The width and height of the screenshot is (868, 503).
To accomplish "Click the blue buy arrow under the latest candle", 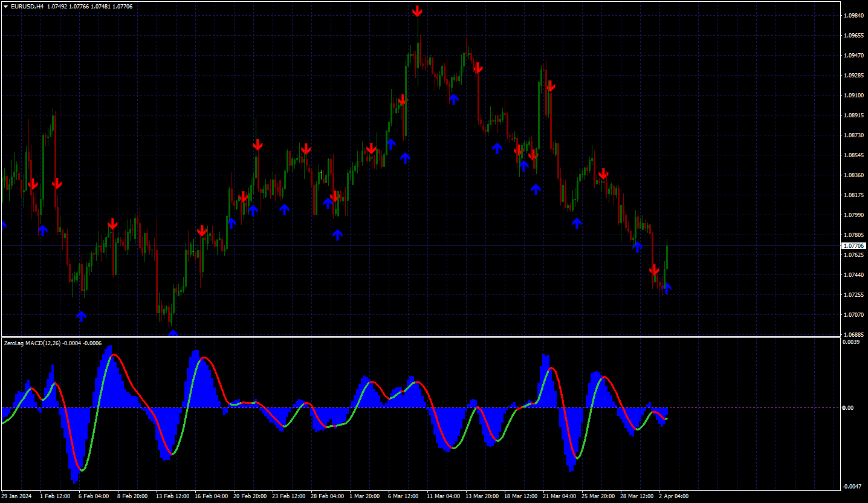I will [667, 288].
